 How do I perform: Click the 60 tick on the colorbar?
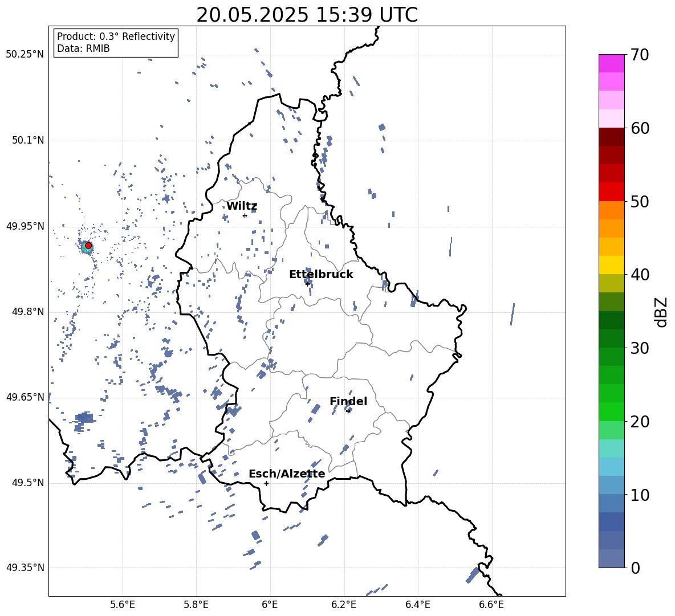639,128
